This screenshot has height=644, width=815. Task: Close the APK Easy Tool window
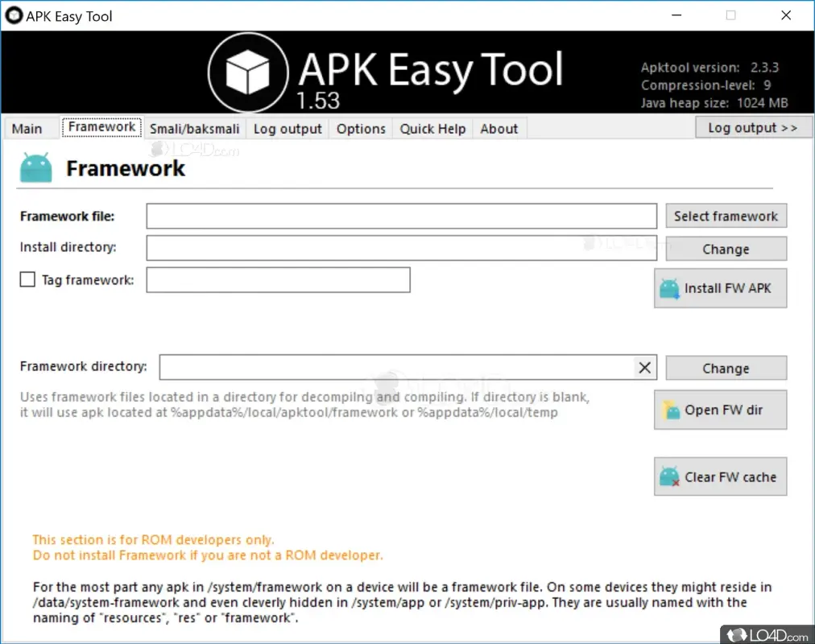[786, 15]
